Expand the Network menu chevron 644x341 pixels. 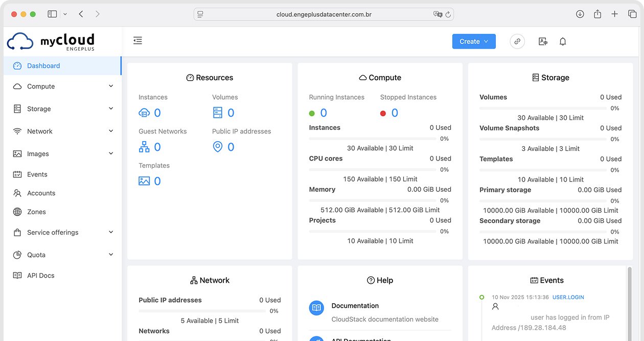coord(111,131)
